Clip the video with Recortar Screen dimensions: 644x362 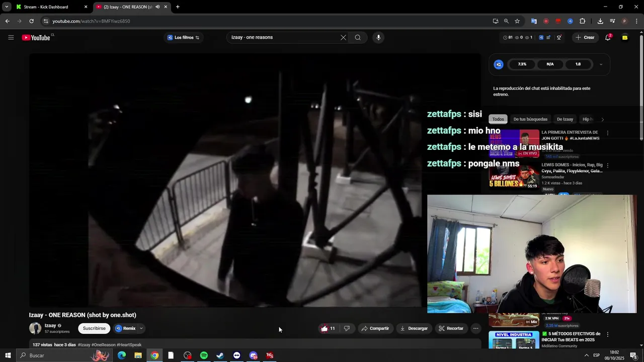coord(451,328)
